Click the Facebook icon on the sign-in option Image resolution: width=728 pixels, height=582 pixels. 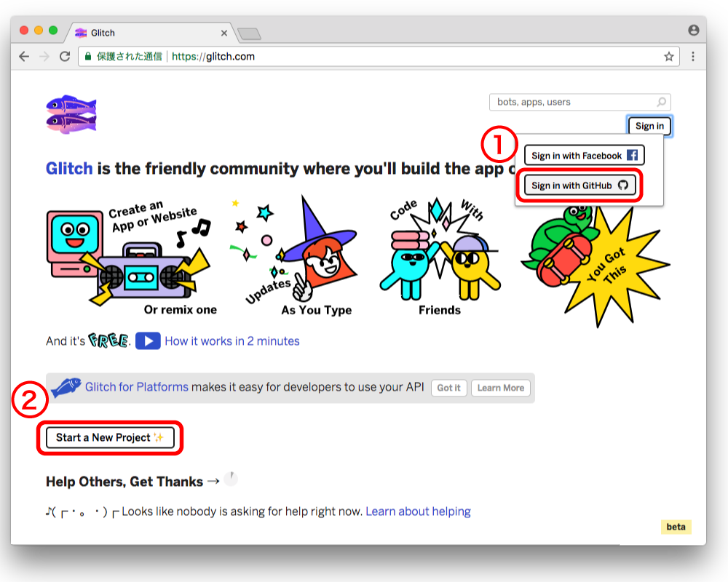(633, 154)
